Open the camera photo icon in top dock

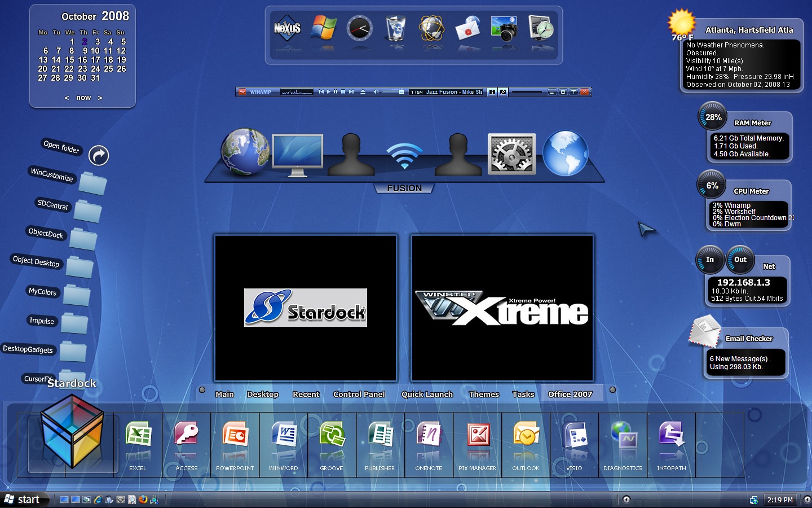tap(504, 28)
